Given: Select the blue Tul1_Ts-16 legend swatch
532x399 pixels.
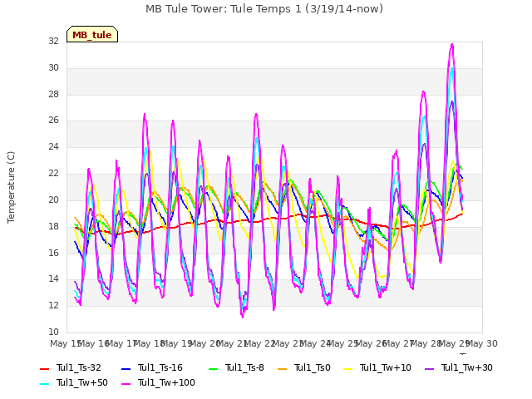Looking at the screenshot, I should click(126, 368).
